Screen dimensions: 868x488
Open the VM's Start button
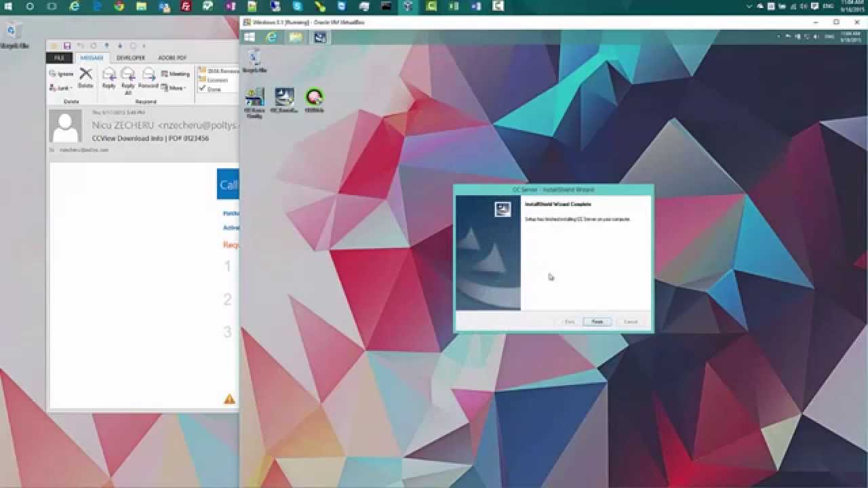(250, 37)
